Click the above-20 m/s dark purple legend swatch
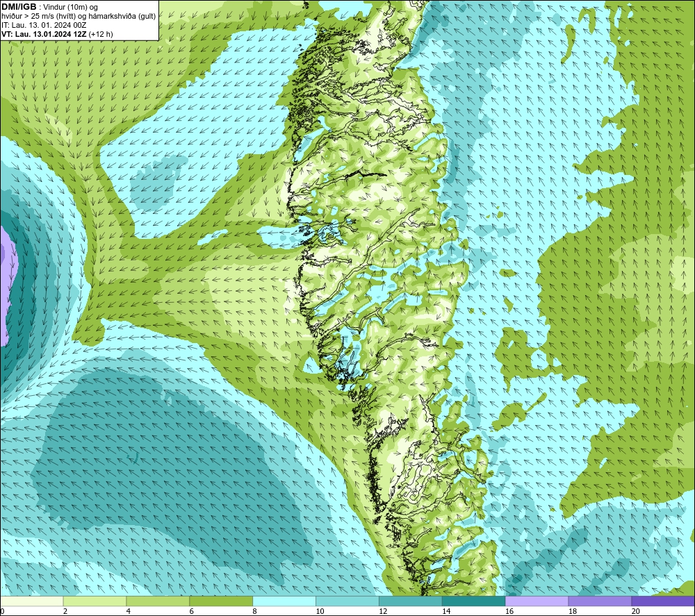Image resolution: width=695 pixels, height=616 pixels. pos(663,601)
